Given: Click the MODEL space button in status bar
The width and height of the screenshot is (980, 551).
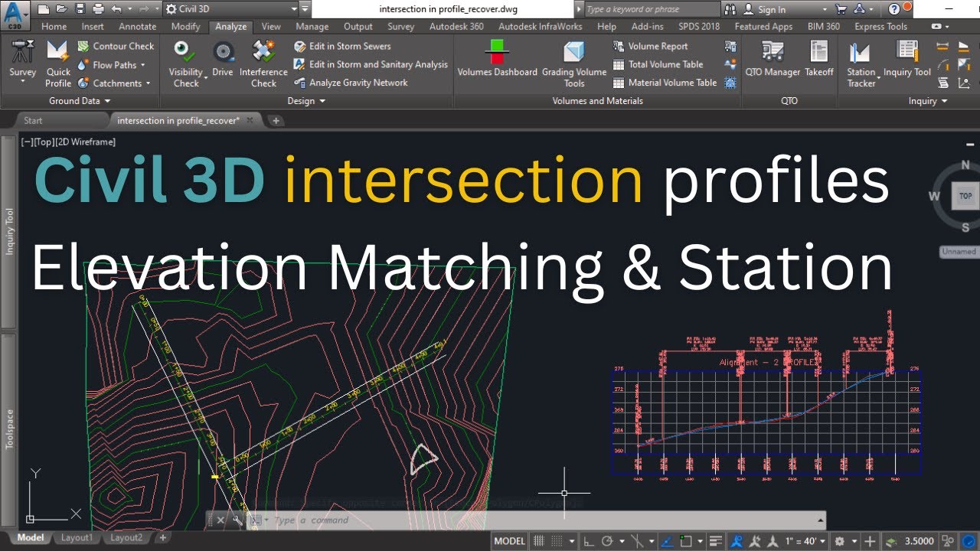Looking at the screenshot, I should [509, 541].
